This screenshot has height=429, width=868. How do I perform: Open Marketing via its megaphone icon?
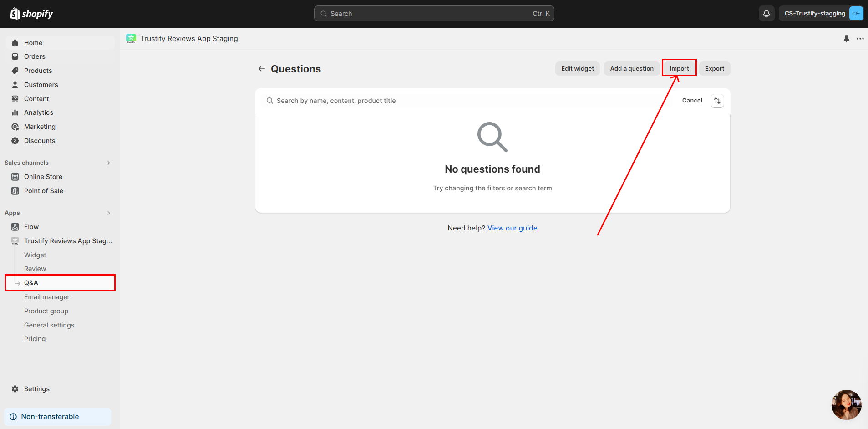pyautogui.click(x=15, y=126)
